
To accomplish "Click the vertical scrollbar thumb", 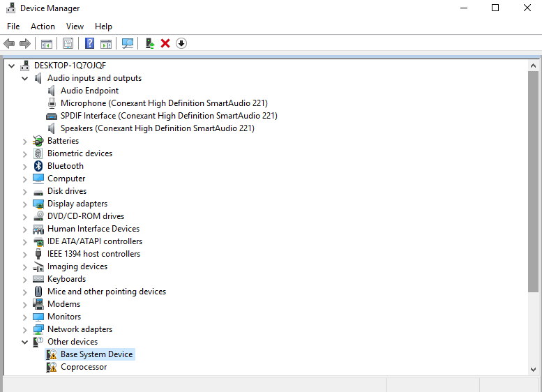I will 533,182.
